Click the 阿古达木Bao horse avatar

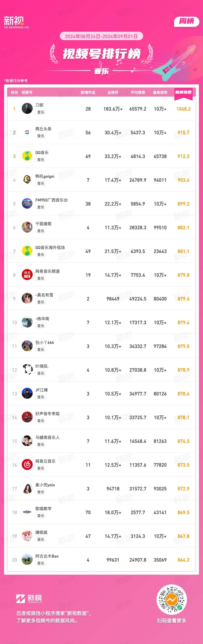(27, 560)
